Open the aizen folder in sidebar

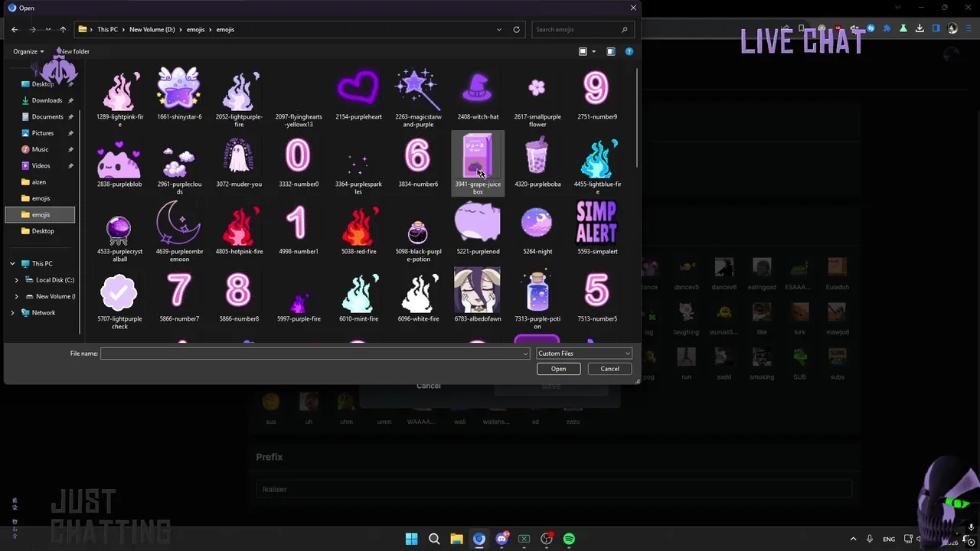point(39,182)
